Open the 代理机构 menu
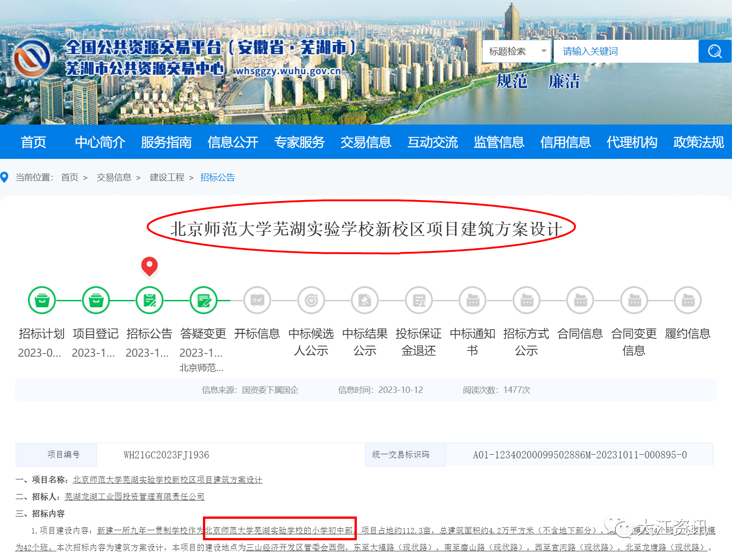The height and width of the screenshot is (560, 732). point(632,142)
